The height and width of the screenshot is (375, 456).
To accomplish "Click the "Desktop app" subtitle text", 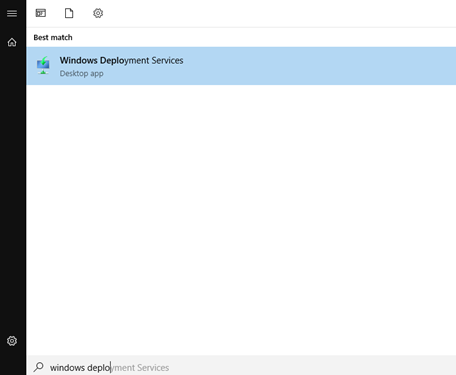I will 81,73.
